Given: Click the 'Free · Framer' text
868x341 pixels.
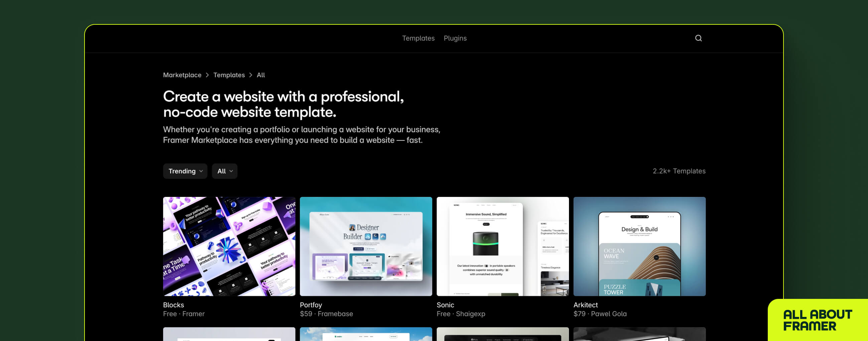Looking at the screenshot, I should (x=184, y=314).
